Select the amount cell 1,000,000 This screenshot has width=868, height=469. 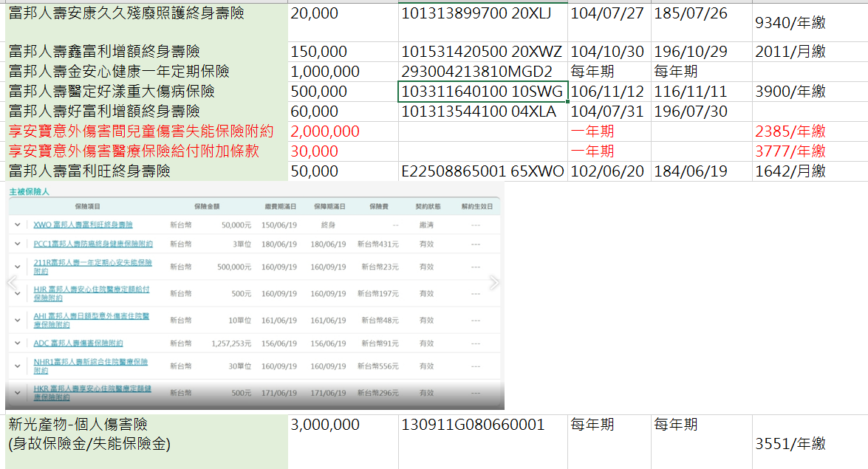344,72
